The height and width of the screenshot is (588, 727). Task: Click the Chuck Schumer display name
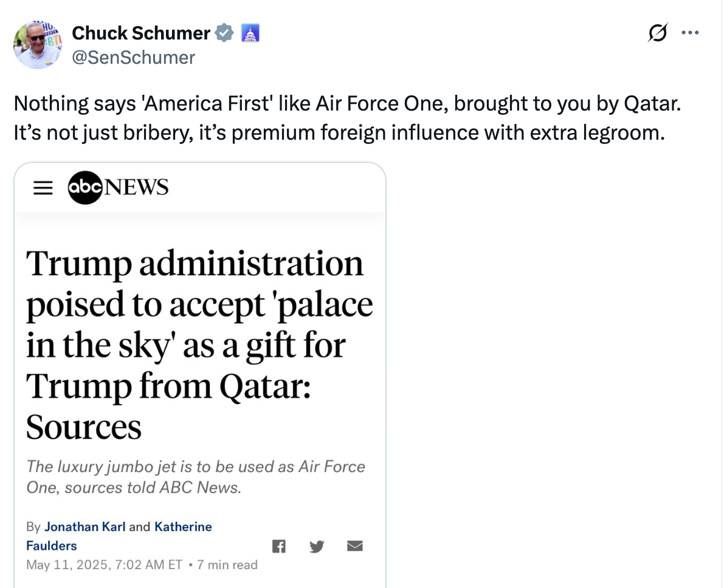[140, 33]
